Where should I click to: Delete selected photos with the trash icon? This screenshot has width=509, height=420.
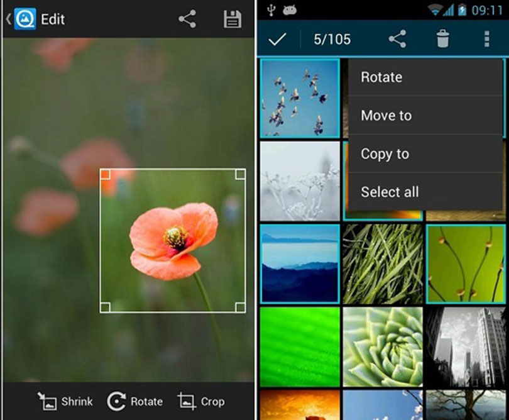click(x=443, y=39)
